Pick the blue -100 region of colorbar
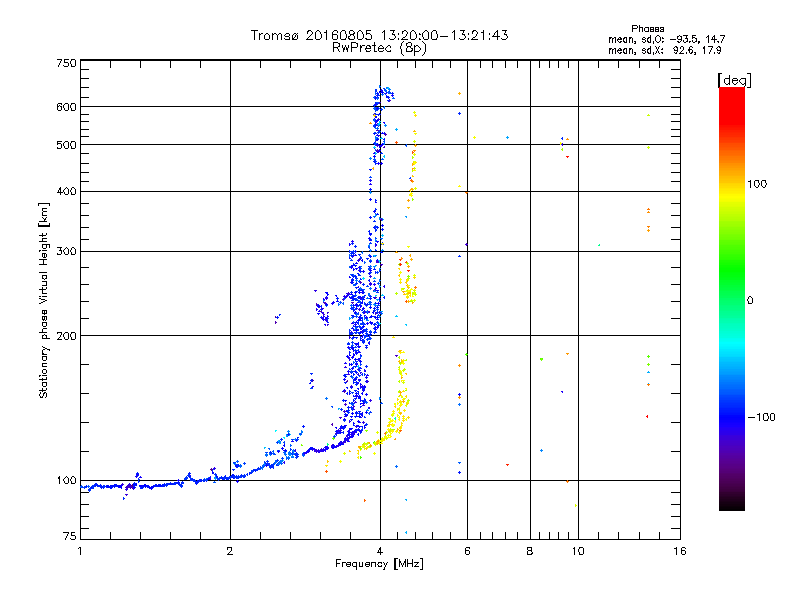 [732, 417]
